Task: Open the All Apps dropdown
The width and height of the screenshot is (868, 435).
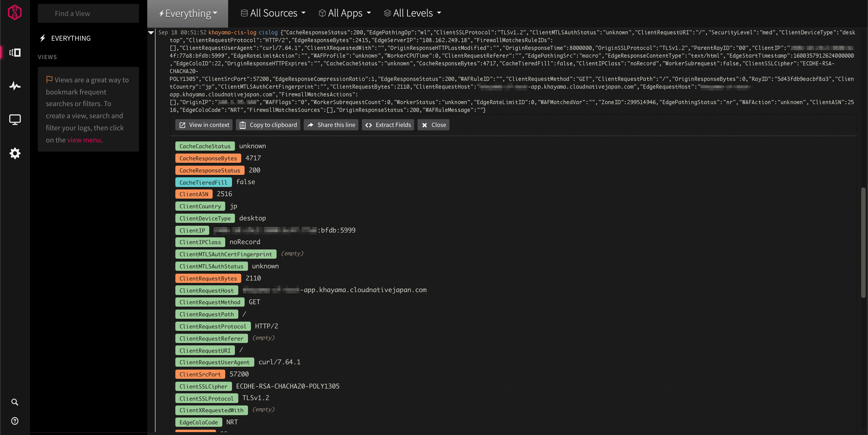Action: (x=345, y=13)
